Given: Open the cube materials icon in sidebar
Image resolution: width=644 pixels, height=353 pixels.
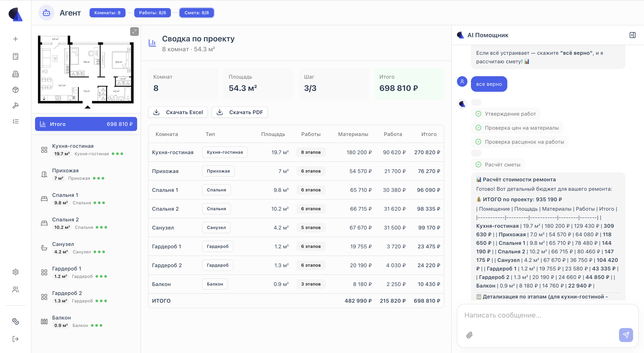Looking at the screenshot, I should [16, 90].
